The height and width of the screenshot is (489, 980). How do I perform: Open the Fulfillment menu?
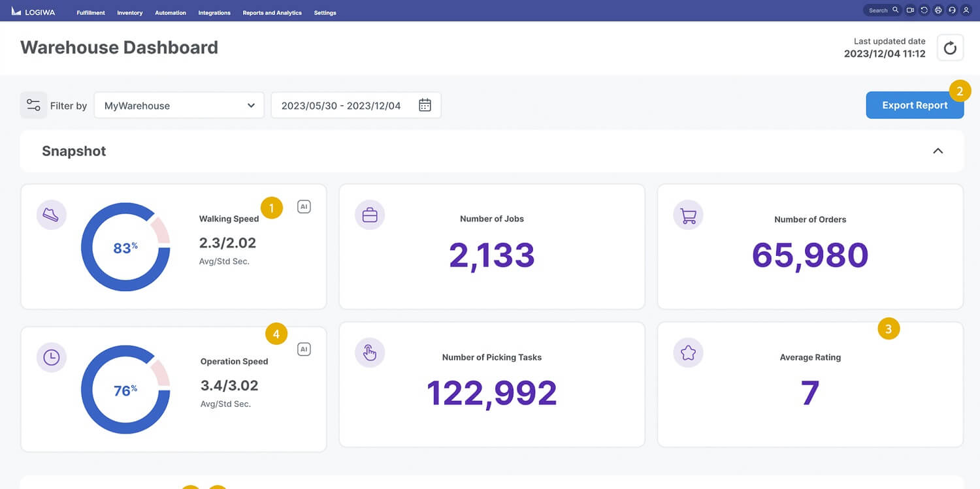point(91,13)
